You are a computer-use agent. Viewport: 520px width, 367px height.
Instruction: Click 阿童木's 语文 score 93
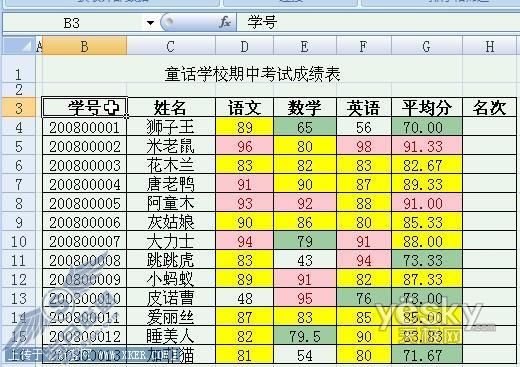(244, 203)
